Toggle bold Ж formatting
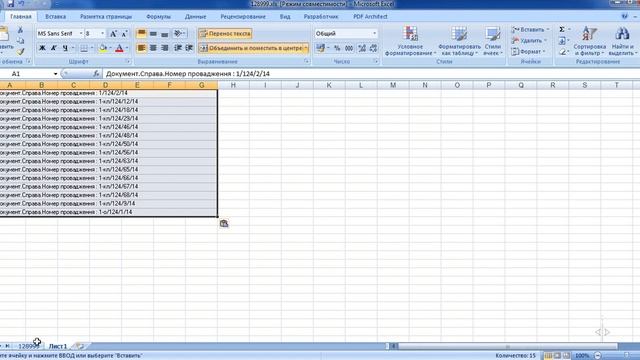This screenshot has width=640, height=360. point(42,48)
